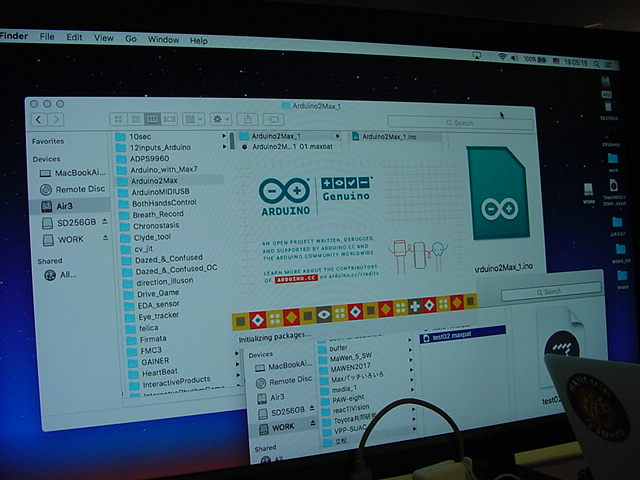
Task: Click the AirPlay display icon in menu bar
Action: point(476,55)
